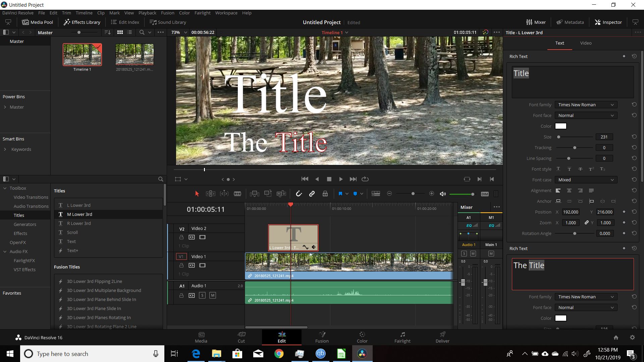Activate the trim edit mode tool
This screenshot has width=644, height=362.
210,194
